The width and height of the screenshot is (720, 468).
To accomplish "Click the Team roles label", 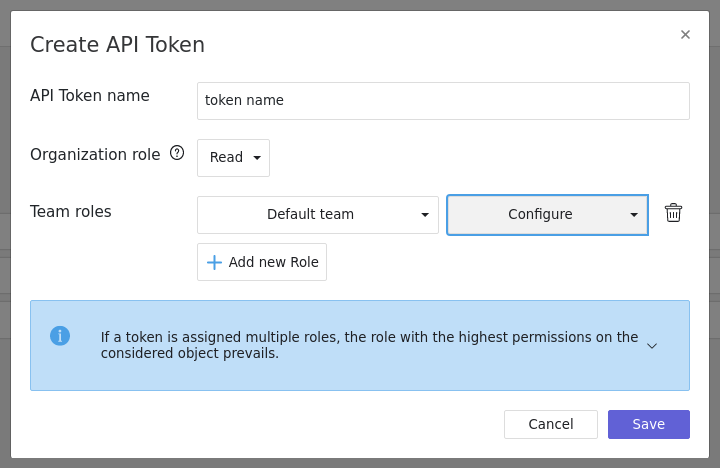I will (71, 212).
